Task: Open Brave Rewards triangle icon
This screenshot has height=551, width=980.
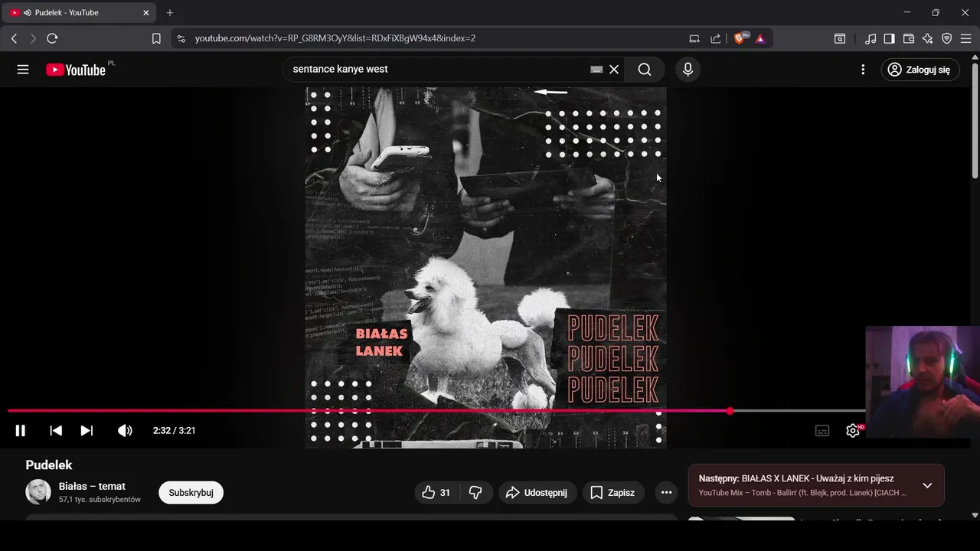Action: [x=760, y=38]
